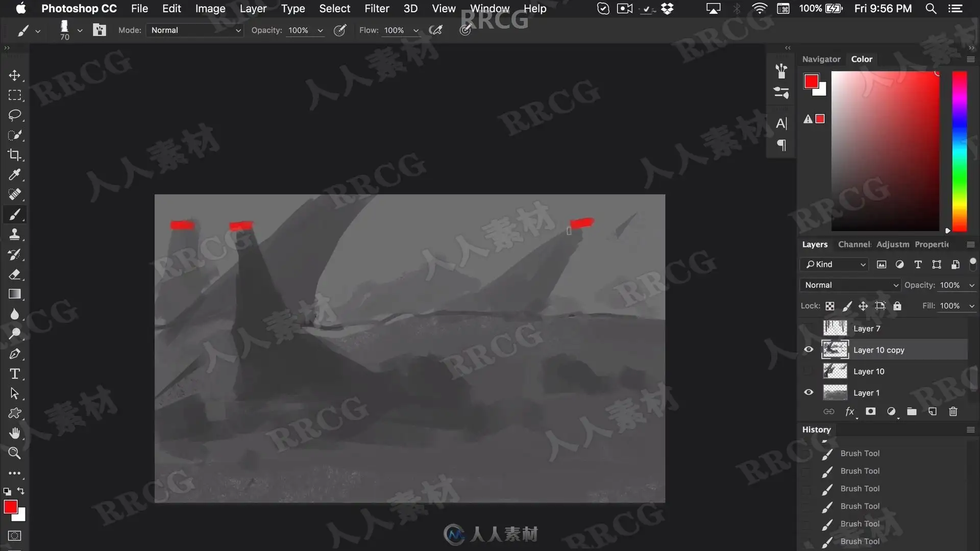Select the Crop tool
Viewport: 980px width, 551px height.
point(14,155)
